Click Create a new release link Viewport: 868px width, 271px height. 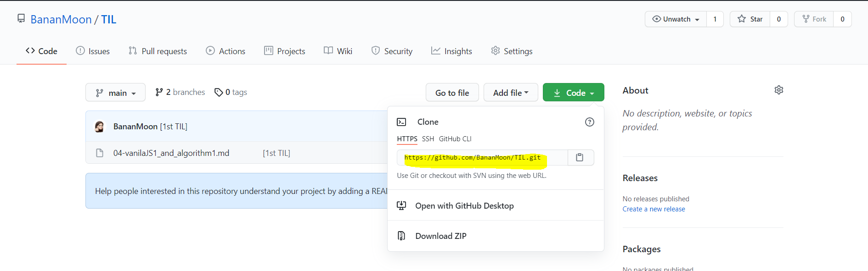(654, 209)
